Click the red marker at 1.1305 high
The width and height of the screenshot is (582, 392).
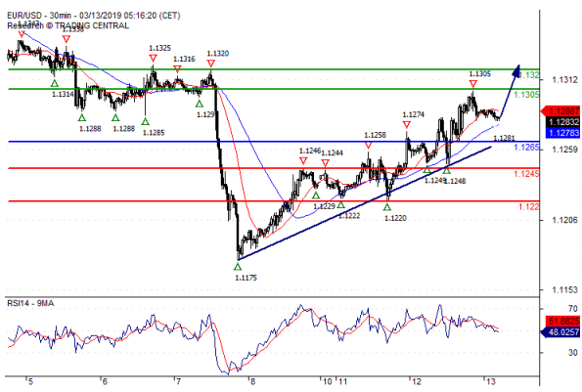point(472,83)
